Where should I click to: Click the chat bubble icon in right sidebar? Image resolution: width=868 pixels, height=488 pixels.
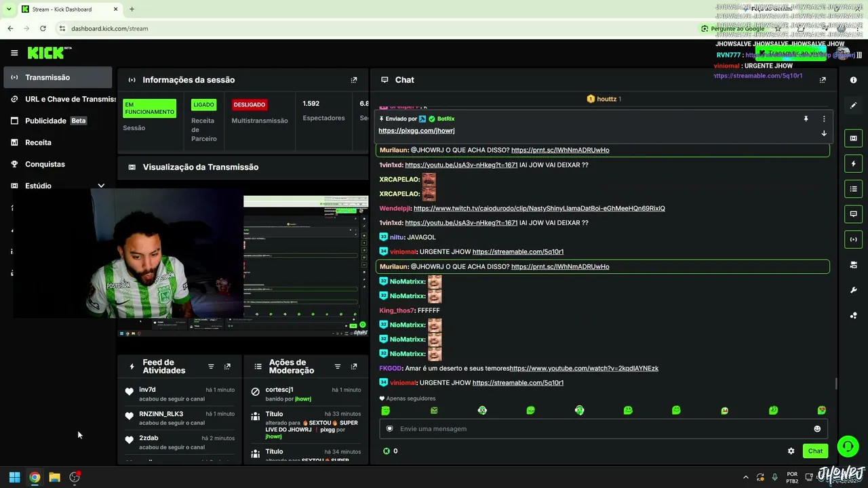coord(853,213)
